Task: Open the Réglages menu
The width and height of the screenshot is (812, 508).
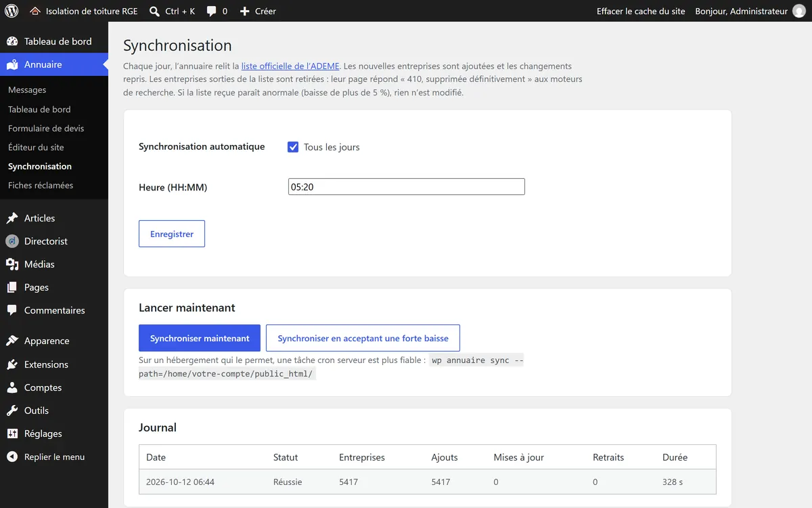Action: pyautogui.click(x=43, y=433)
